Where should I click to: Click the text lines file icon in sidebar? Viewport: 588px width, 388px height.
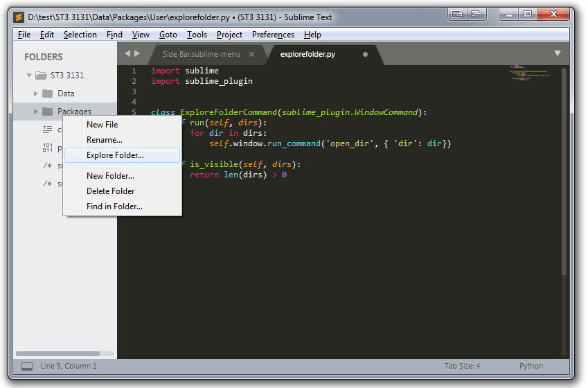click(x=48, y=130)
